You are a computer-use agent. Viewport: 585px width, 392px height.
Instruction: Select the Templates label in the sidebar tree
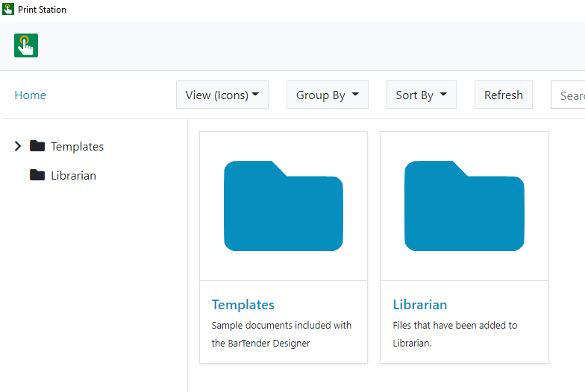click(x=78, y=146)
